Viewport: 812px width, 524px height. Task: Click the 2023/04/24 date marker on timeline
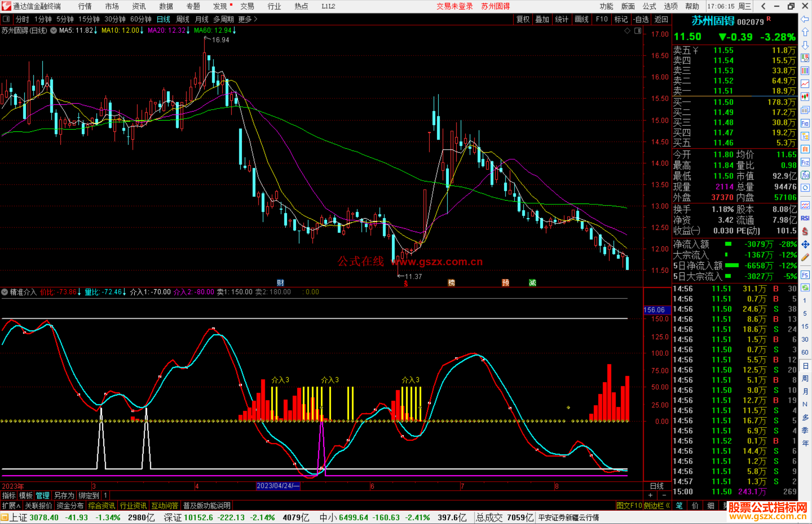277,486
